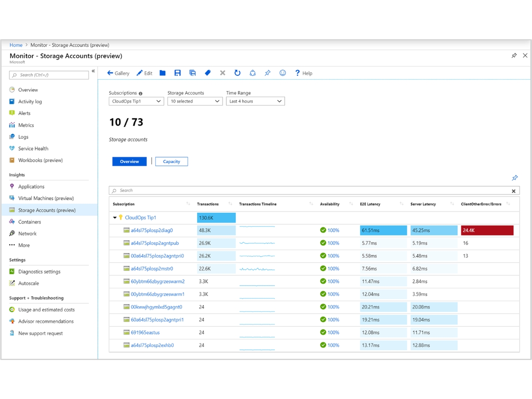Click the tag icon in toolbar
The image size is (532, 399).
click(x=207, y=73)
